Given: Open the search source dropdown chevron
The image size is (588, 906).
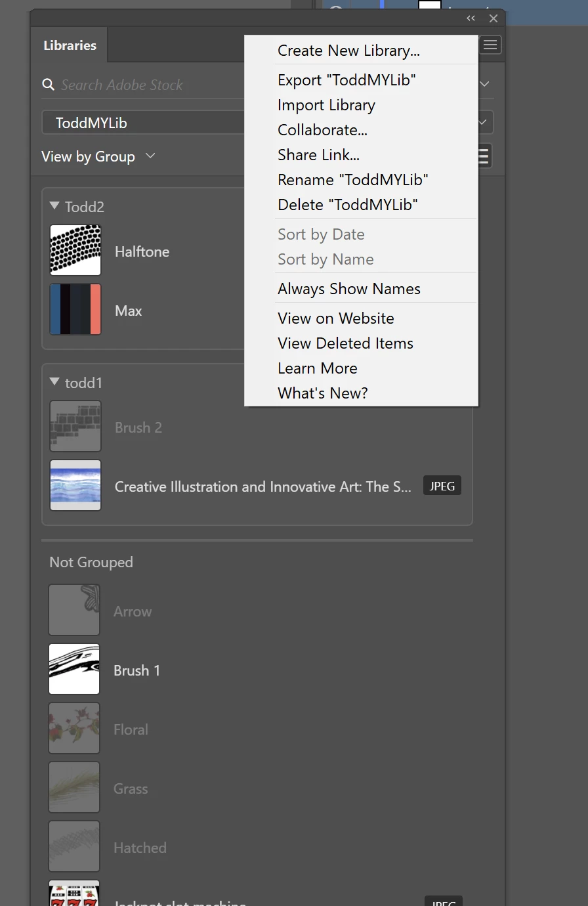Looking at the screenshot, I should (x=485, y=84).
